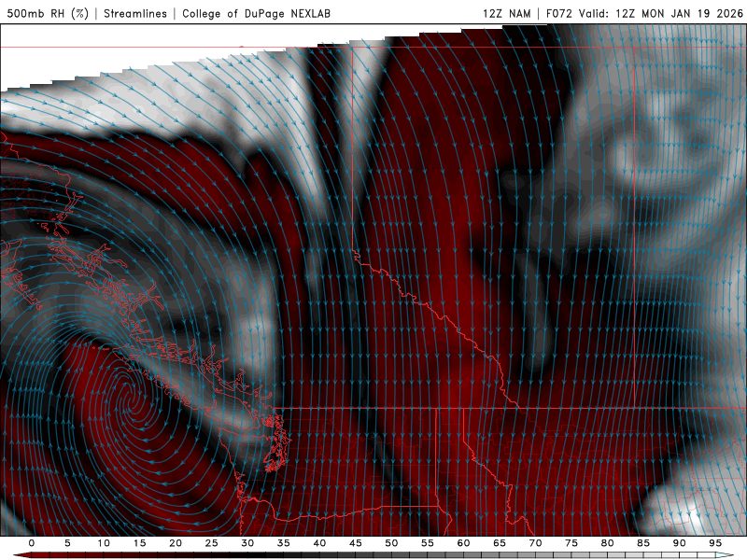The height and width of the screenshot is (560, 747).
Task: Select the colorbar value "15"
Action: click(x=139, y=543)
